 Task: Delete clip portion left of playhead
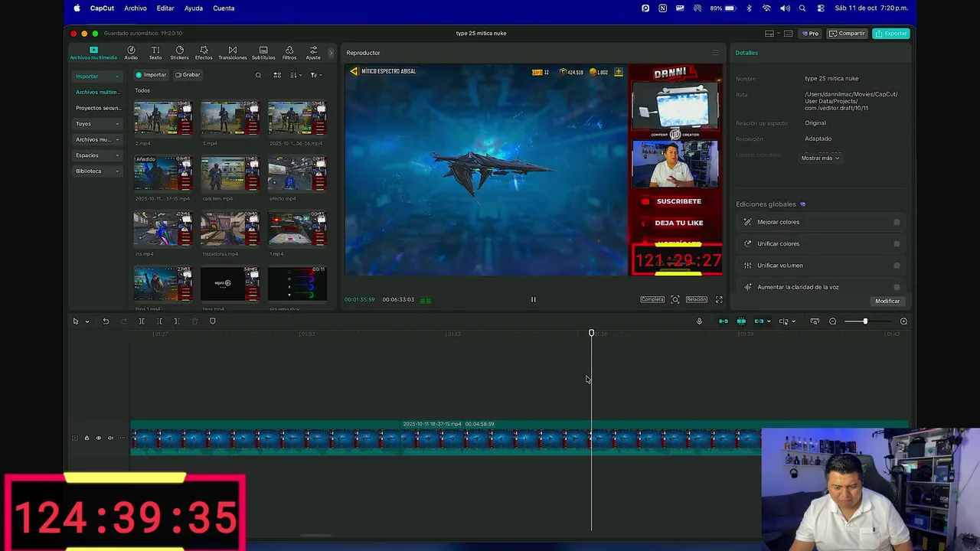pyautogui.click(x=159, y=321)
